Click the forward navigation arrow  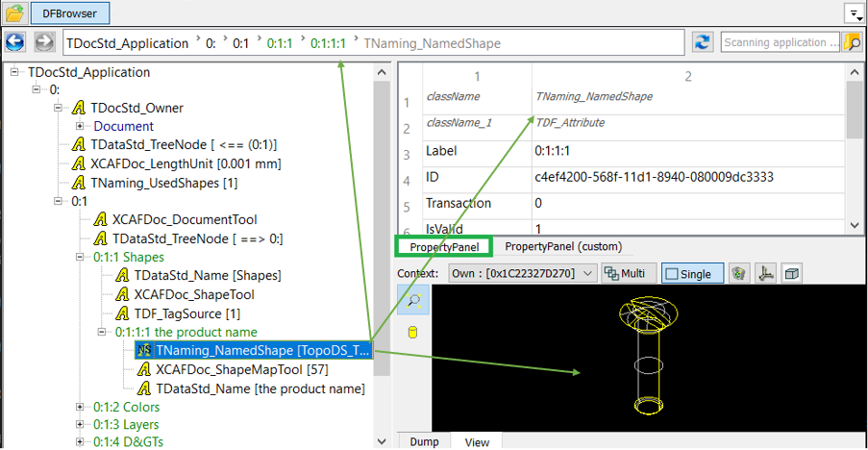(x=44, y=42)
